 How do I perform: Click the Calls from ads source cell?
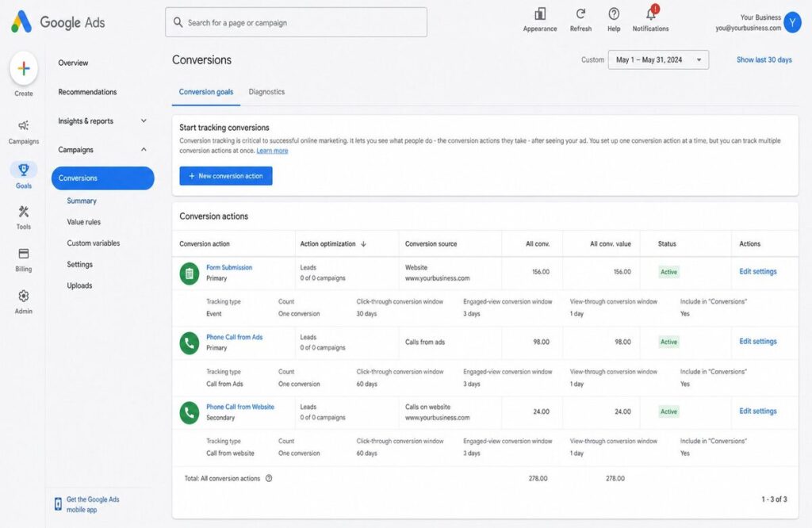point(425,342)
